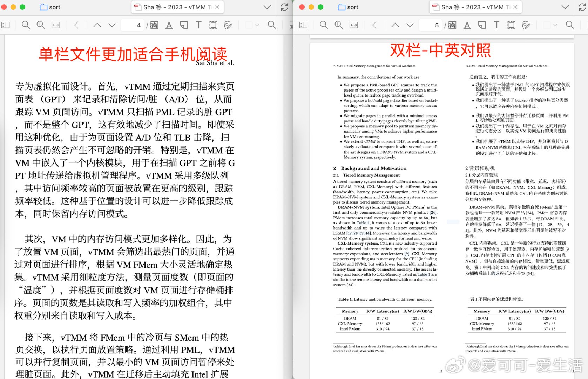Choose the text box tool in left window

point(198,25)
